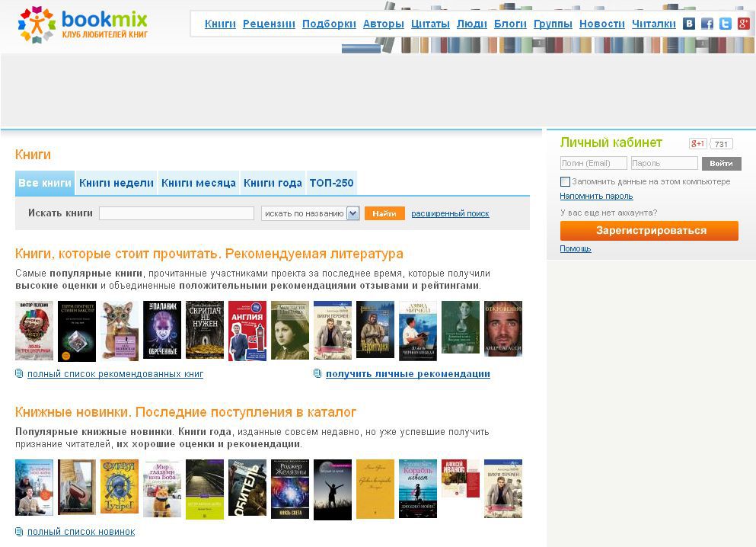This screenshot has height=547, width=756.
Task: Expand the 'искать по названию' dropdown
Action: (x=352, y=213)
